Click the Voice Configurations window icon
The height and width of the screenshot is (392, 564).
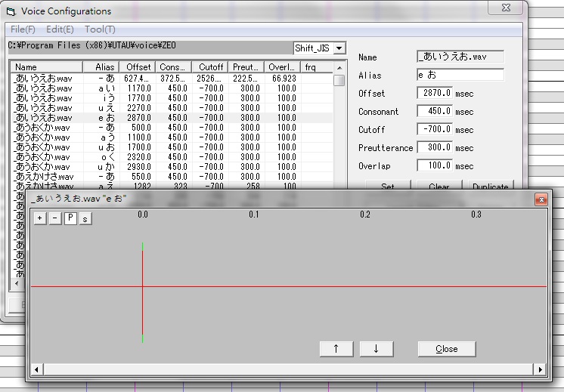coord(11,11)
